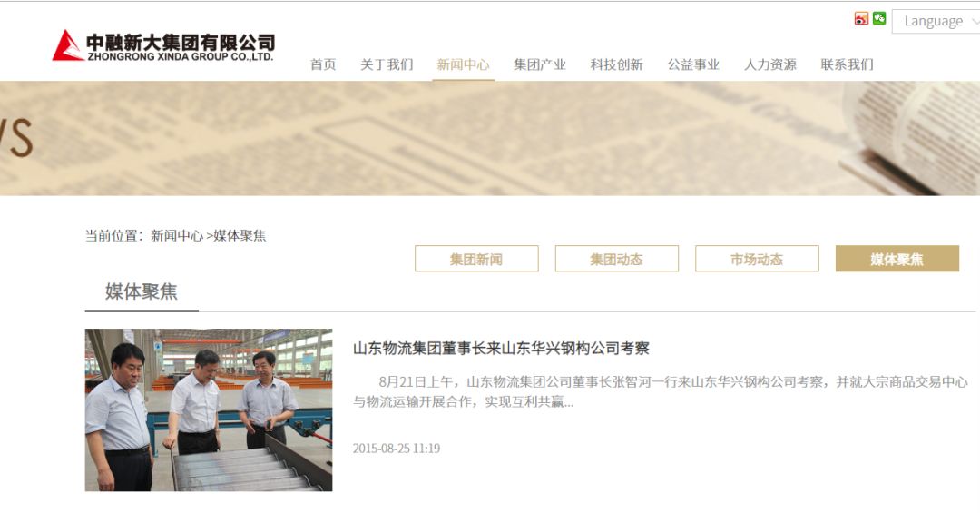This screenshot has width=980, height=513.
Task: Open 联系我们 navigation item
Action: click(848, 64)
